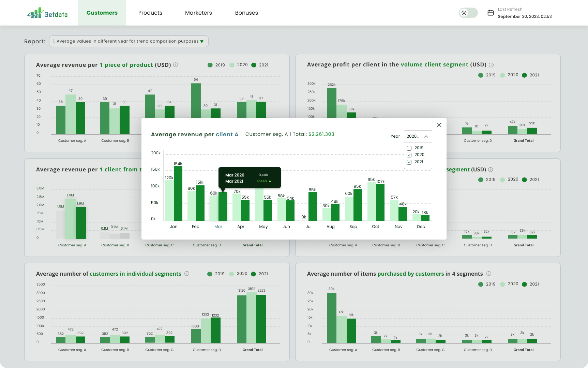588x368 pixels.
Task: Open the Report selection dropdown
Action: tap(129, 41)
